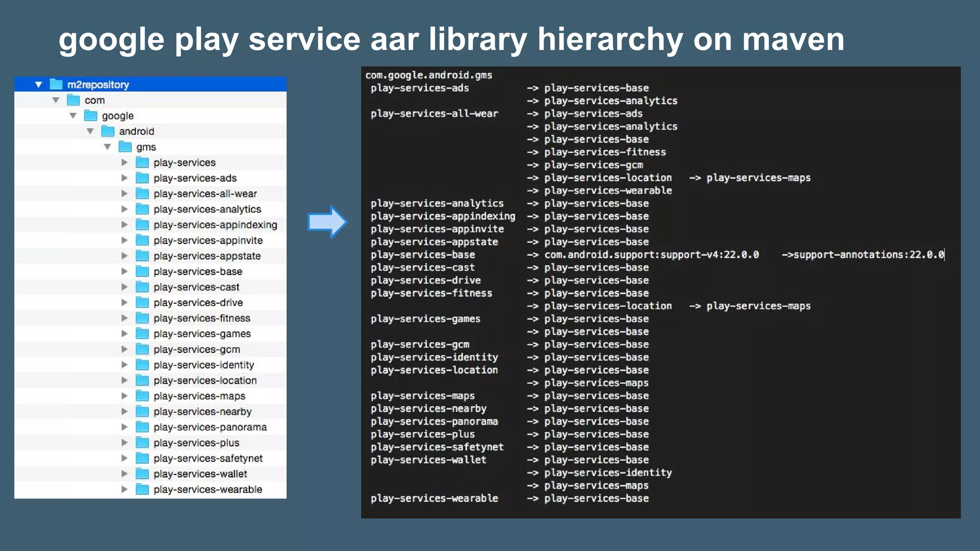980x551 pixels.
Task: Click play-services-panorama entry in terminal list
Action: click(434, 421)
